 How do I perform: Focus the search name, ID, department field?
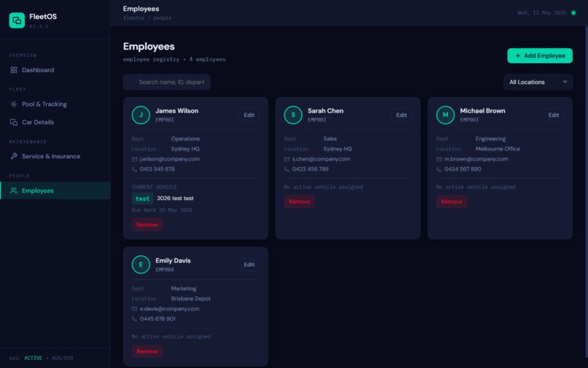(166, 83)
